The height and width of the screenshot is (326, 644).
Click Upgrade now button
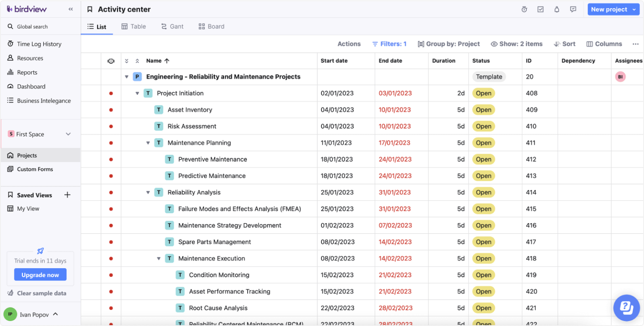pos(40,275)
